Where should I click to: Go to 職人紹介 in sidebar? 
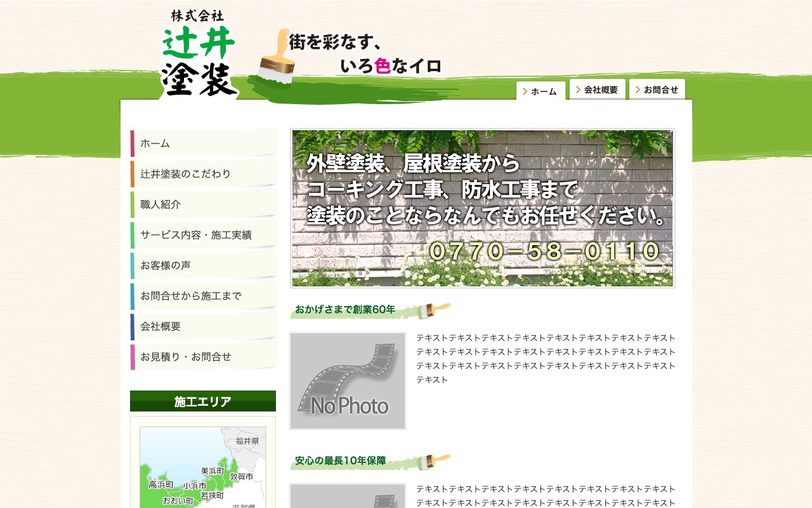click(x=203, y=204)
